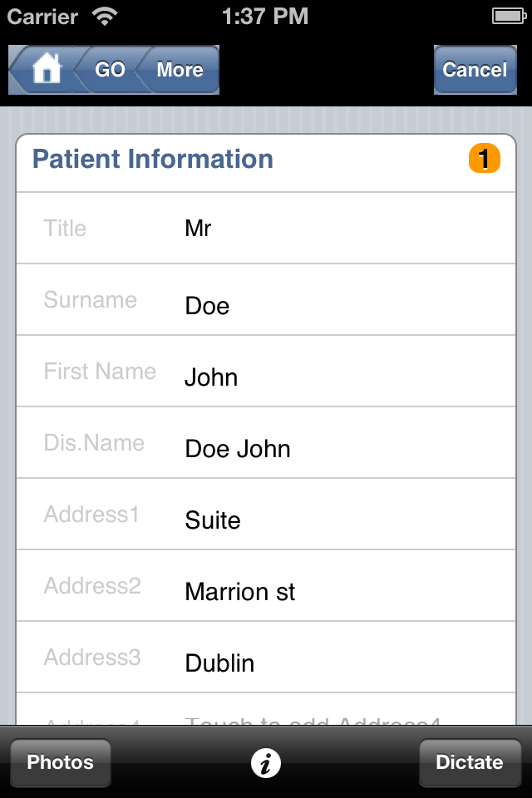This screenshot has width=532, height=798.
Task: Tap the orange badge showing 1
Action: click(x=484, y=159)
